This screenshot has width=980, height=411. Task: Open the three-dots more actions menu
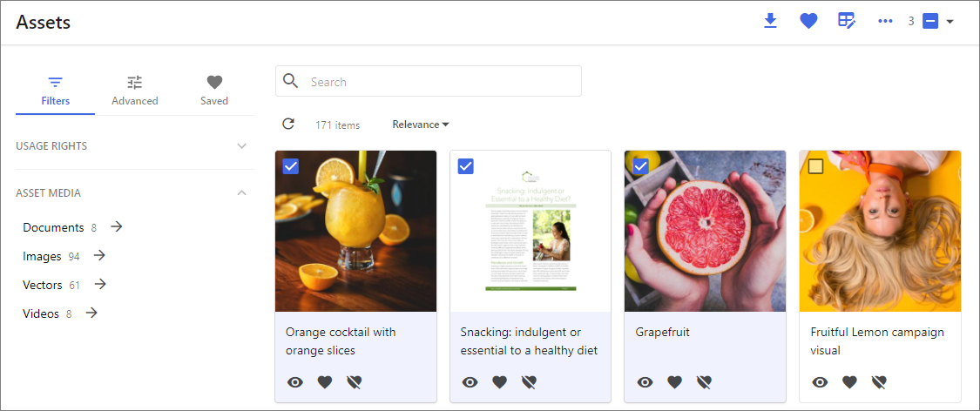(885, 21)
